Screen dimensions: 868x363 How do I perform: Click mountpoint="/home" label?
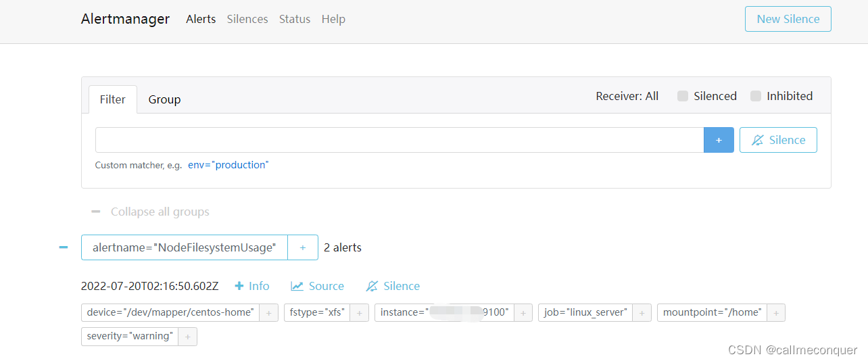pos(712,312)
